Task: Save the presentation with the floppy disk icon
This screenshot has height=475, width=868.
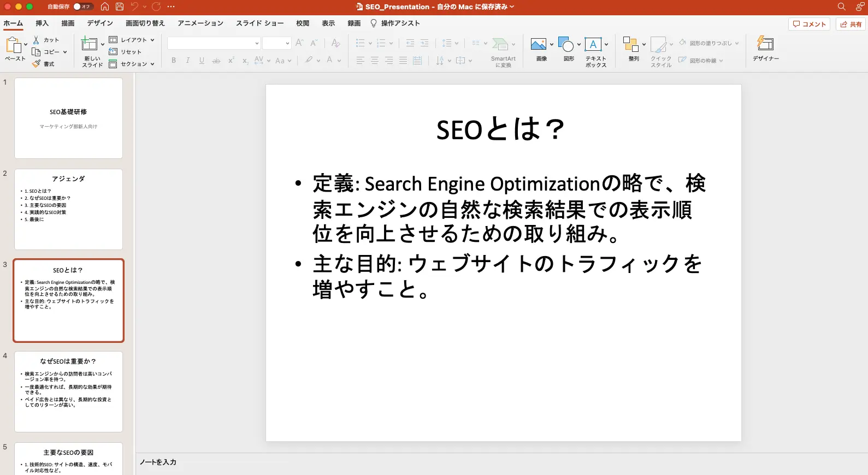Action: (120, 7)
